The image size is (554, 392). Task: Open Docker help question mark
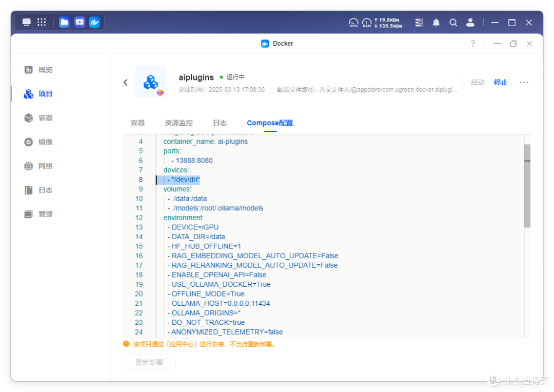[473, 44]
